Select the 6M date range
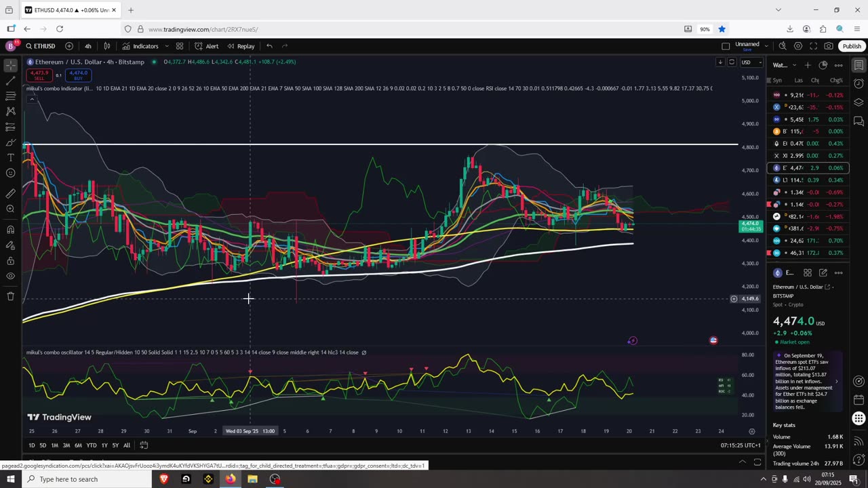Screen dimensions: 868x488 pyautogui.click(x=78, y=445)
